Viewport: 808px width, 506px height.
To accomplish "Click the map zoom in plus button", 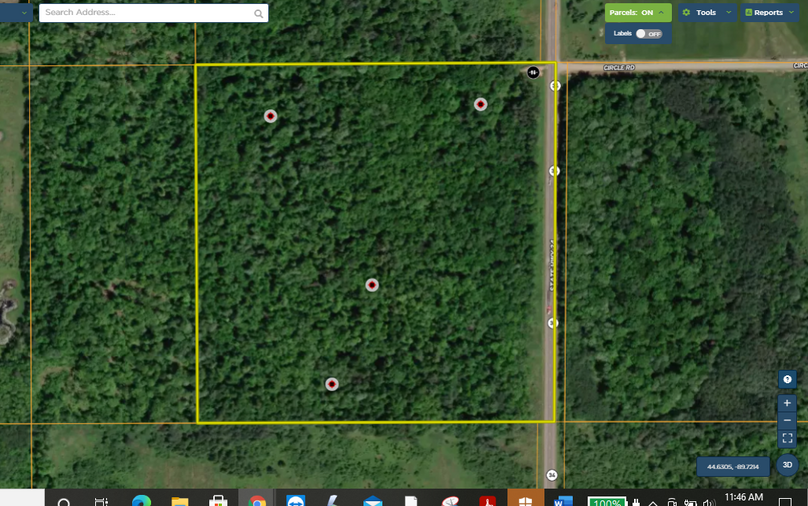I will [x=787, y=403].
